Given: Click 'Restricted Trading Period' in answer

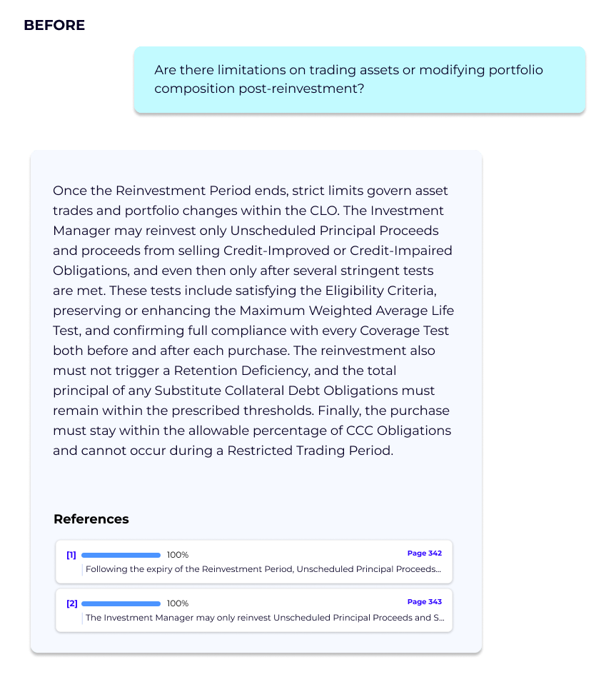Looking at the screenshot, I should tap(309, 451).
